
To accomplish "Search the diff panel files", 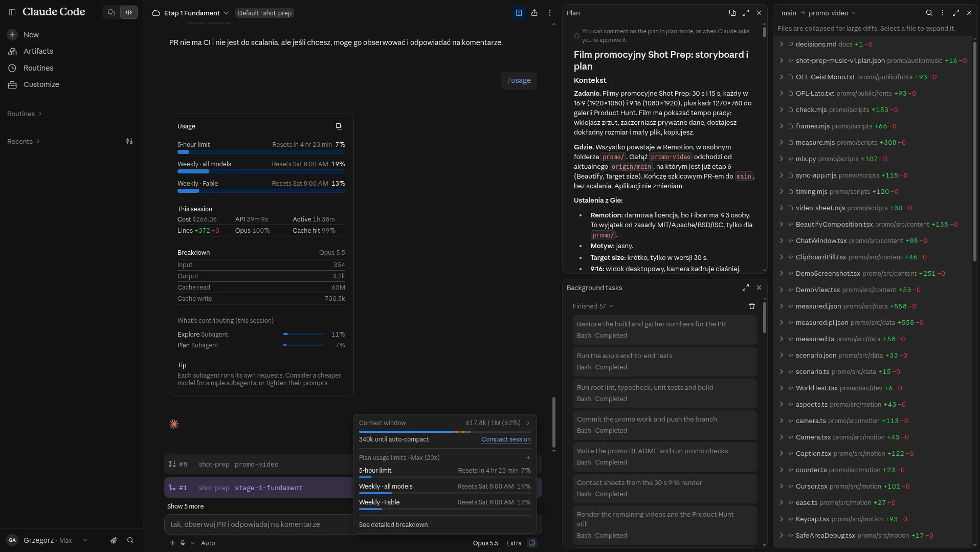I will (929, 13).
